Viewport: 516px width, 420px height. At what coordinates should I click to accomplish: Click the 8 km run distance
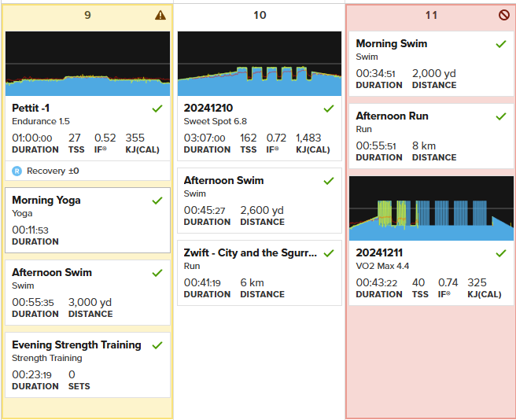[424, 146]
